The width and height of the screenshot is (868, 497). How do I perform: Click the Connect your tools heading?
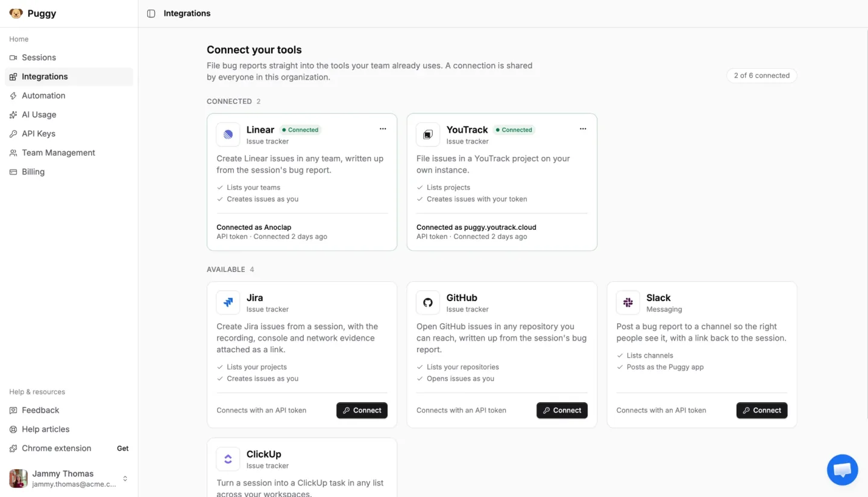[x=254, y=50]
